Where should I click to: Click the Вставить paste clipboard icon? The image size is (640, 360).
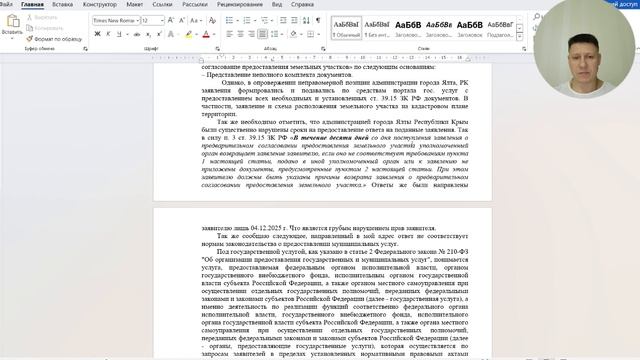pyautogui.click(x=13, y=21)
